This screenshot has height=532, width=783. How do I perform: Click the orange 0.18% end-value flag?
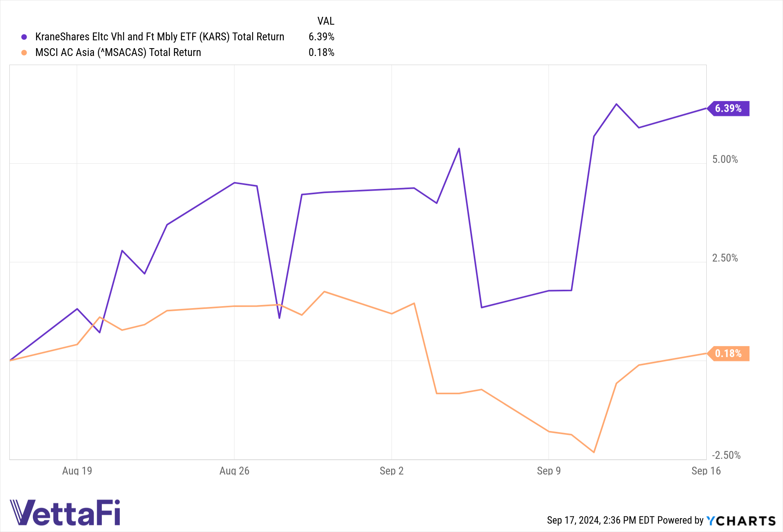[x=728, y=353]
